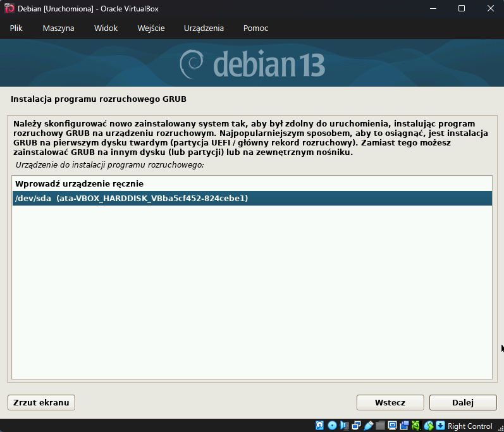Click the recording status bar icon
This screenshot has height=432, width=504.
(404, 426)
